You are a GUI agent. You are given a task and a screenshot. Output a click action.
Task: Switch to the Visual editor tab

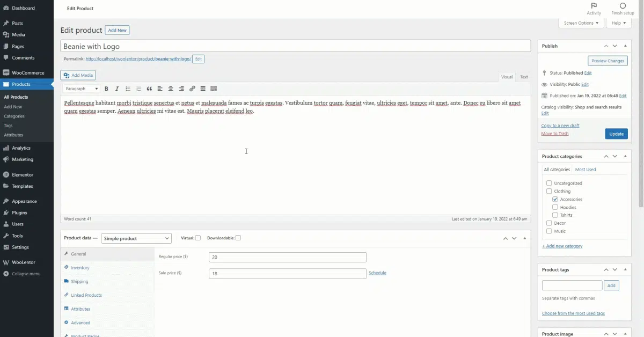point(507,77)
